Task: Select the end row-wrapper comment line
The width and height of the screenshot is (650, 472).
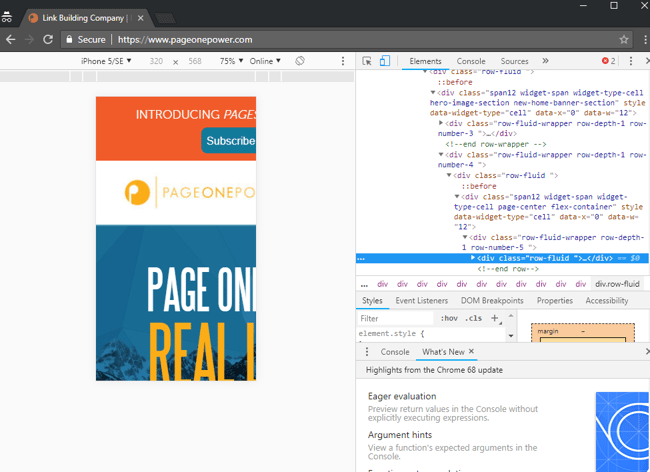Action: point(495,144)
